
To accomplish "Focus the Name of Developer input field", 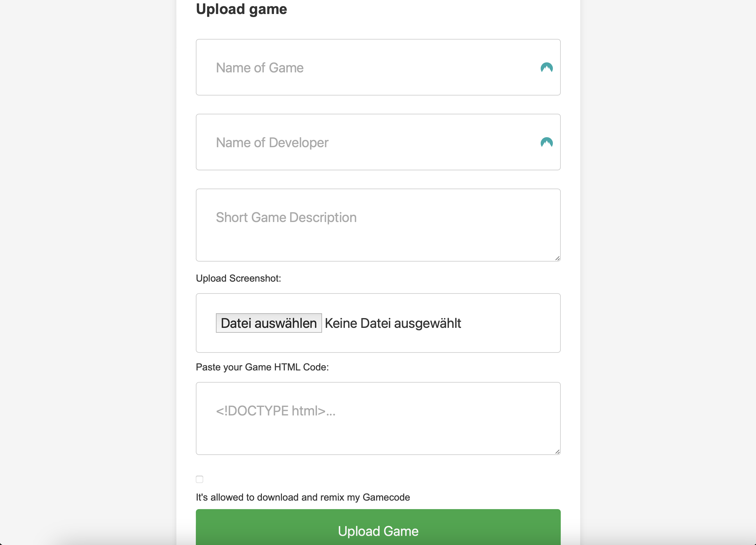I will [367, 142].
